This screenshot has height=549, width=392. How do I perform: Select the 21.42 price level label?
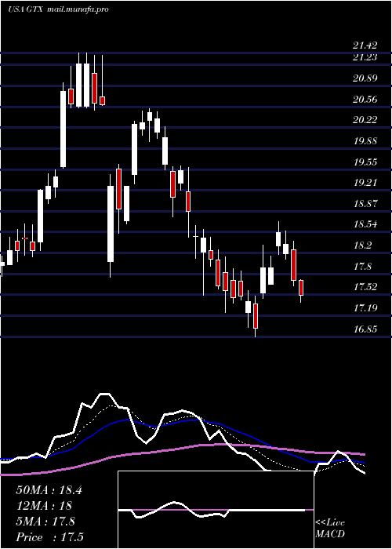pos(365,45)
